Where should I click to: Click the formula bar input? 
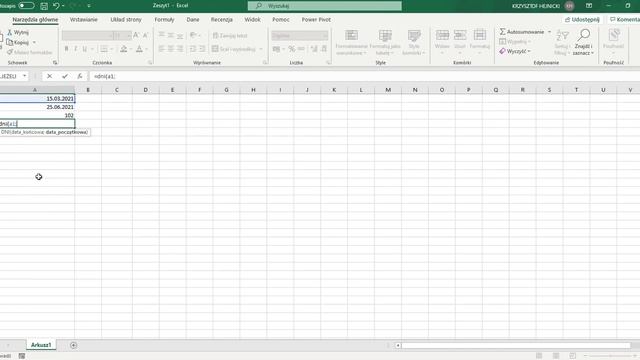pyautogui.click(x=364, y=76)
